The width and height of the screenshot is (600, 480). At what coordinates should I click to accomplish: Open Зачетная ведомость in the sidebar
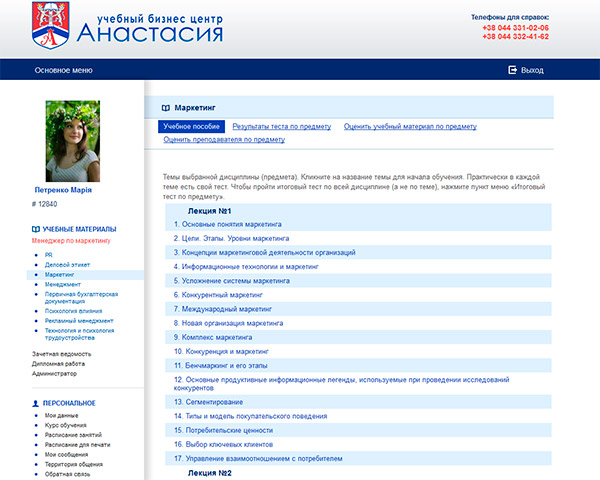(64, 354)
